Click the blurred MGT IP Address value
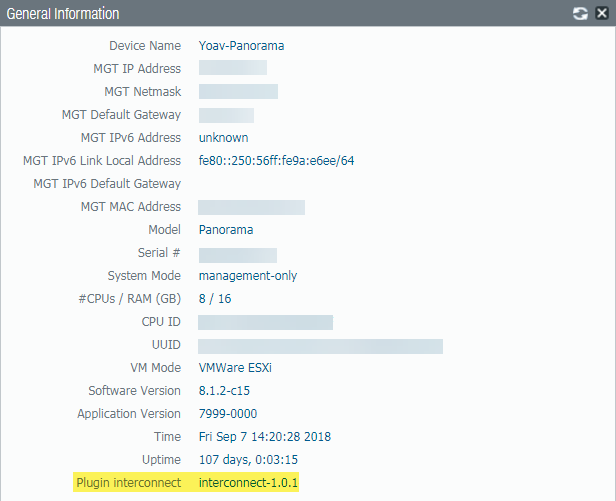 [232, 69]
